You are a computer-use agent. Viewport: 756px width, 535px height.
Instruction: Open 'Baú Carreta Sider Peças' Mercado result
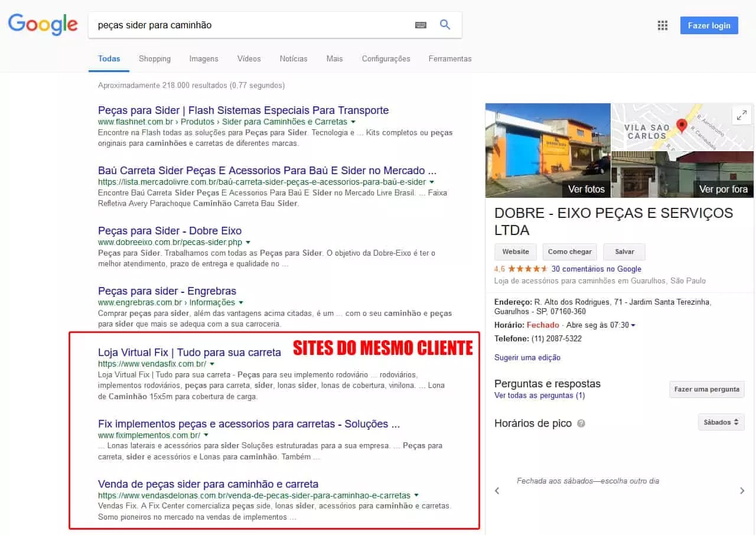(x=268, y=171)
